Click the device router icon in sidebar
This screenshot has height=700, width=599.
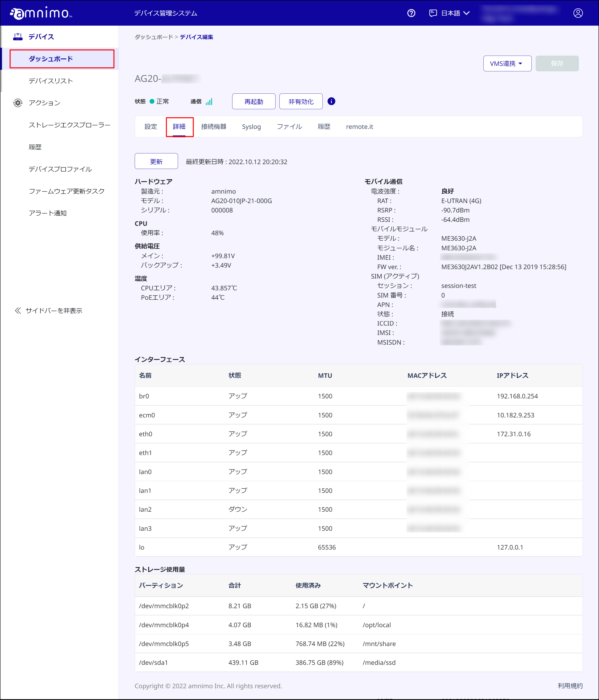click(17, 37)
